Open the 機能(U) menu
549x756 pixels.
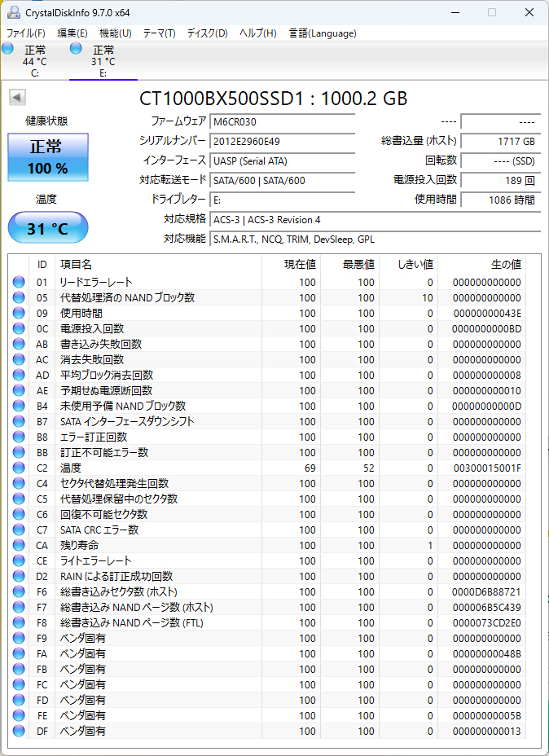point(116,33)
